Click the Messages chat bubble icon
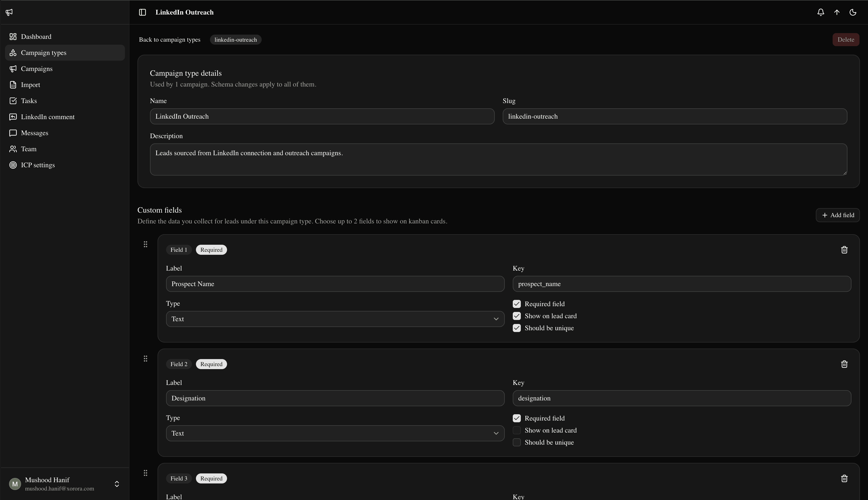The height and width of the screenshot is (500, 868). pyautogui.click(x=13, y=133)
